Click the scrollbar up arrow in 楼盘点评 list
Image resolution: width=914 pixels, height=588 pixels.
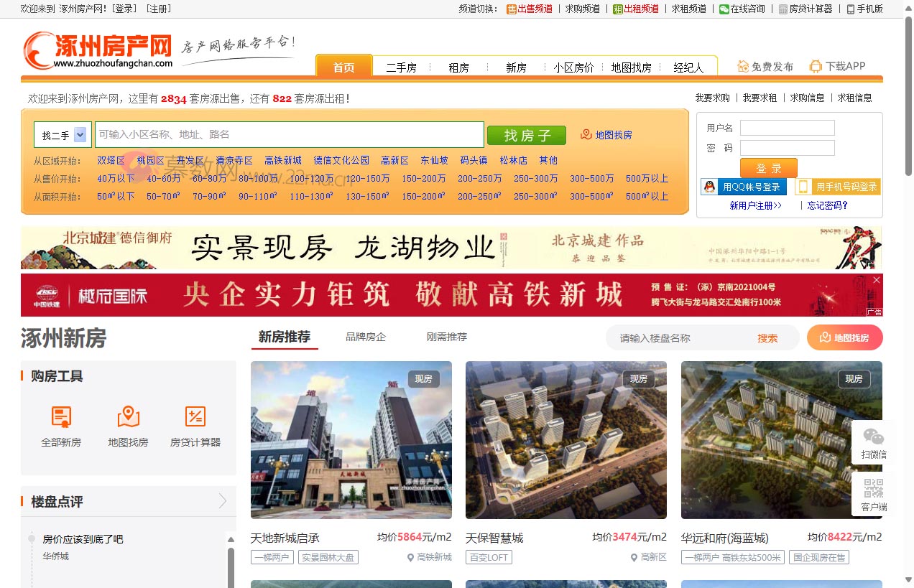click(231, 538)
